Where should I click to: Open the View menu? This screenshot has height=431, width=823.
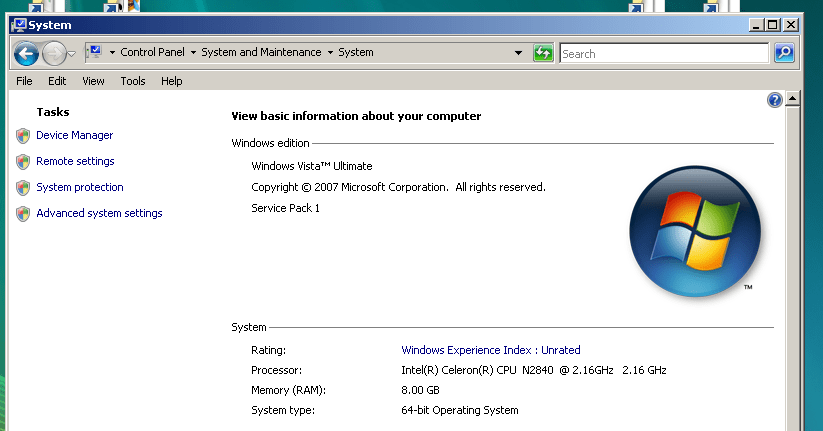click(93, 81)
